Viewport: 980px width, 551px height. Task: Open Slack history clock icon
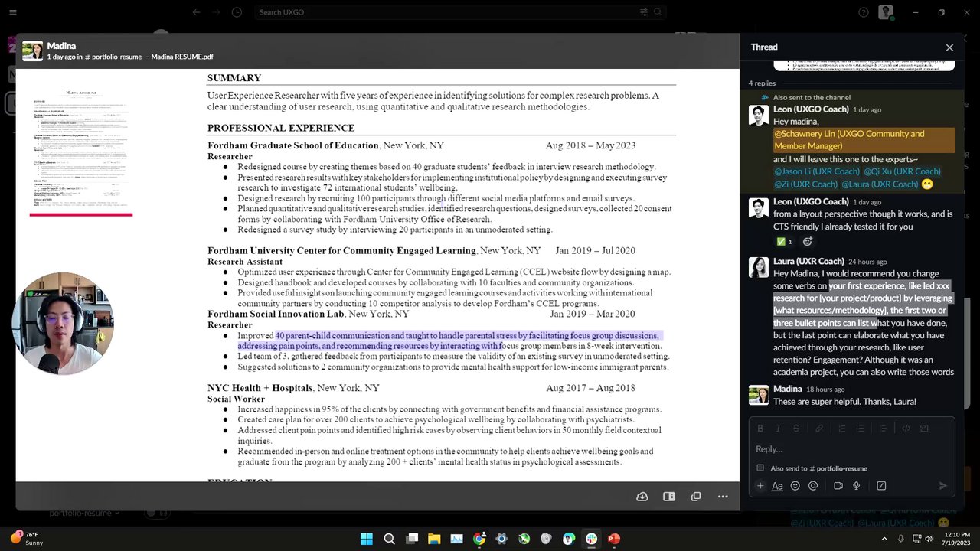click(x=237, y=12)
